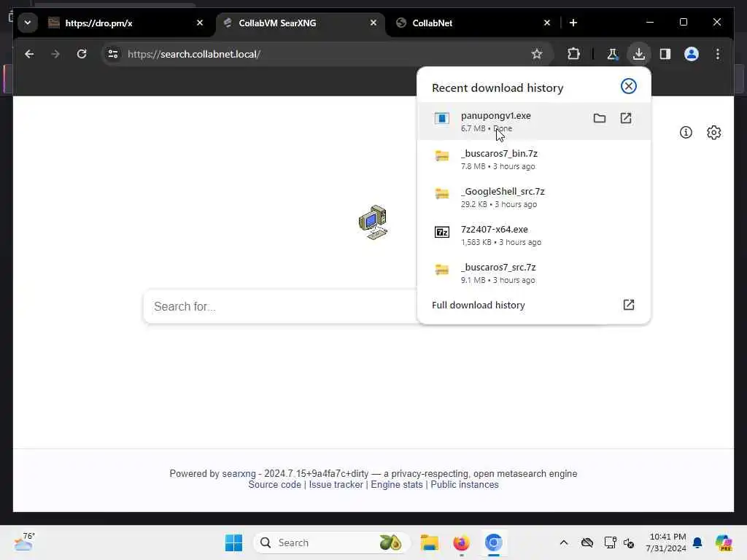Open the volume muted tray icon
747x560 pixels.
coord(629,542)
